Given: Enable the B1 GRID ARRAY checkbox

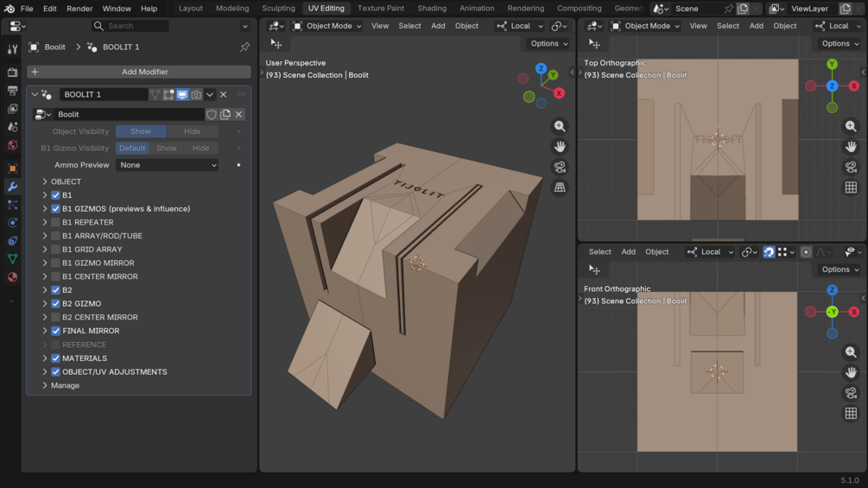Looking at the screenshot, I should [x=55, y=250].
